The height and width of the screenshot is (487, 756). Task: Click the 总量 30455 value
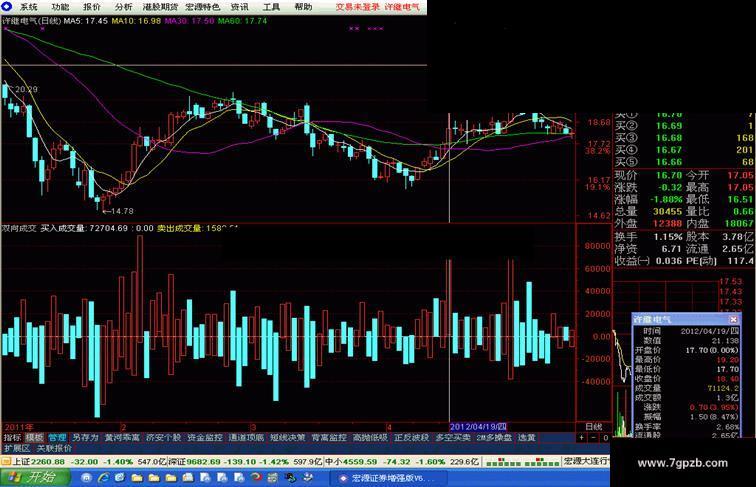tap(668, 211)
